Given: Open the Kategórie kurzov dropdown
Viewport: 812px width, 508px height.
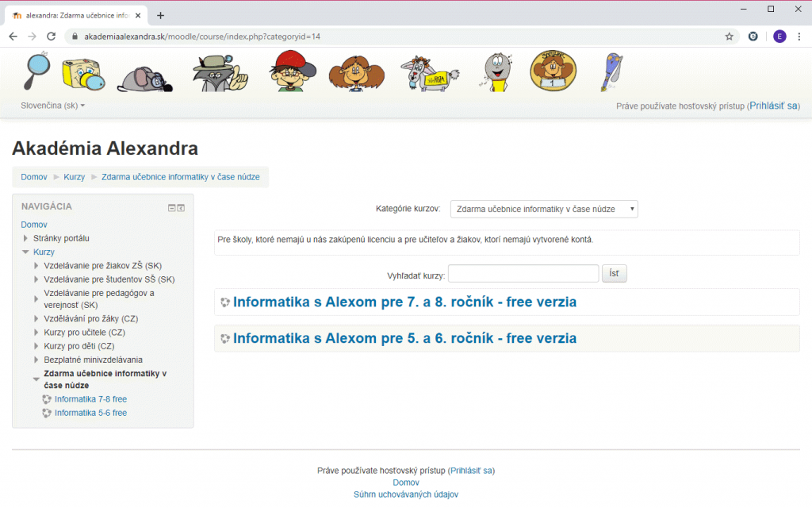Looking at the screenshot, I should point(544,209).
